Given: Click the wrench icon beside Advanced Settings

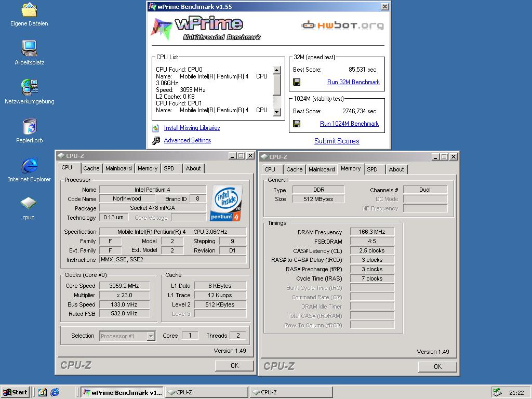Looking at the screenshot, I should tap(156, 140).
